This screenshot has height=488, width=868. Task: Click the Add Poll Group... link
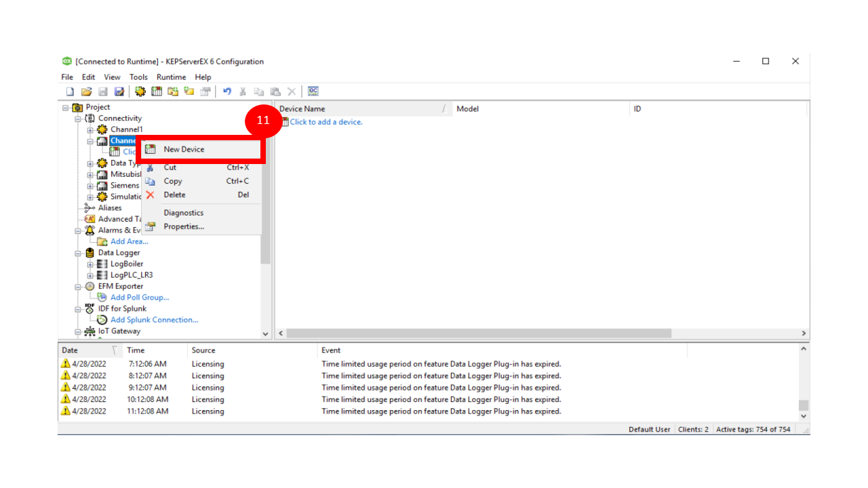[140, 298]
